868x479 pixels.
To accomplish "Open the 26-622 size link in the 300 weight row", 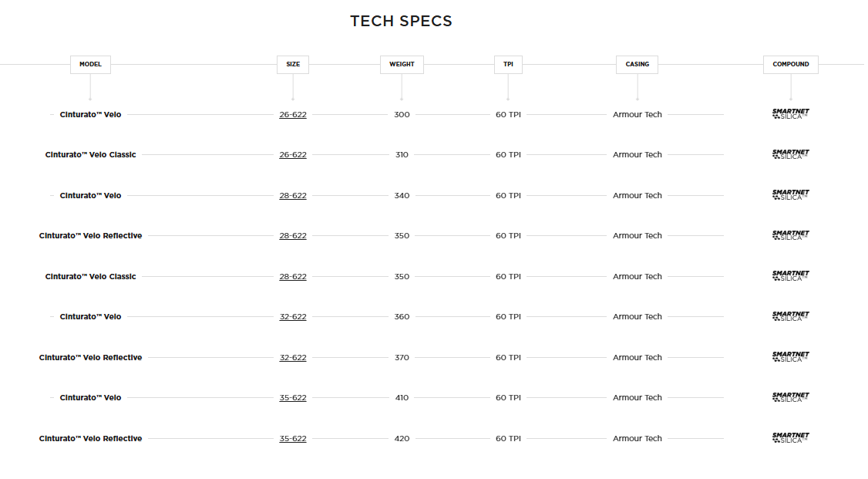I will [292, 114].
